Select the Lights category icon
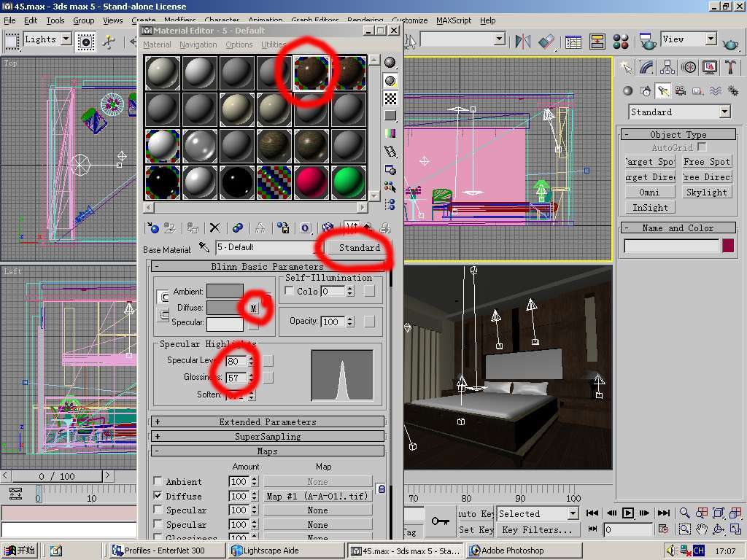 (x=662, y=90)
